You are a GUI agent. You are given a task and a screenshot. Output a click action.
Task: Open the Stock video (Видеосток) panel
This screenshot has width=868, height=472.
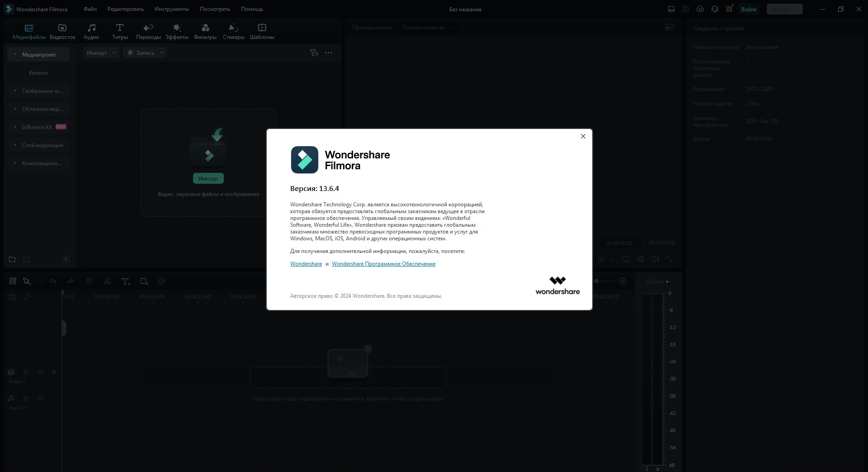pos(62,32)
